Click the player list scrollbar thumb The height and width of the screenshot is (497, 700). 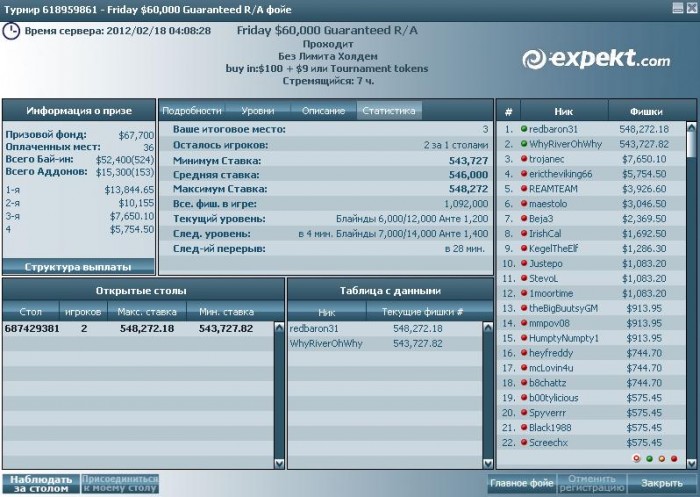(x=692, y=145)
